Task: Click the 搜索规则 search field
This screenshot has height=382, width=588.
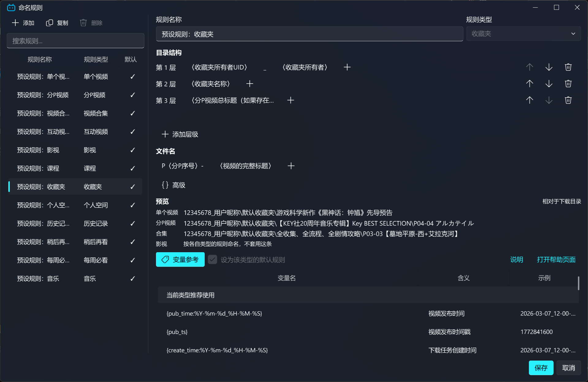Action: 75,41
